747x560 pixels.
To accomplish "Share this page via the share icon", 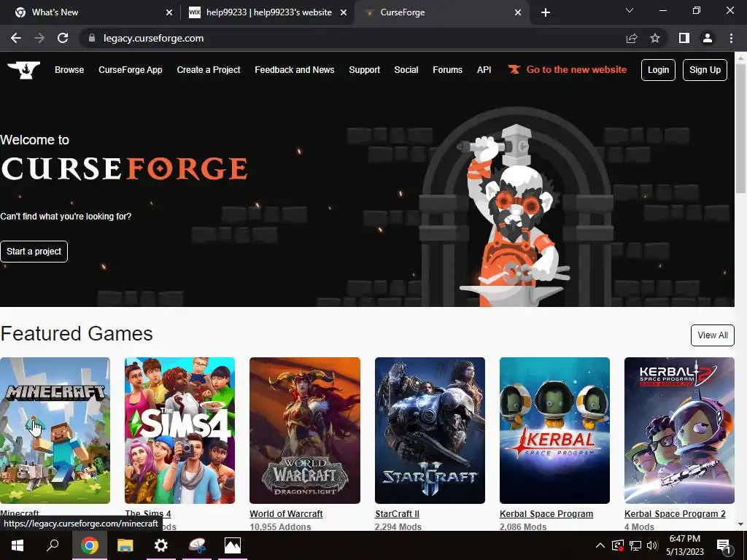I will tap(632, 38).
